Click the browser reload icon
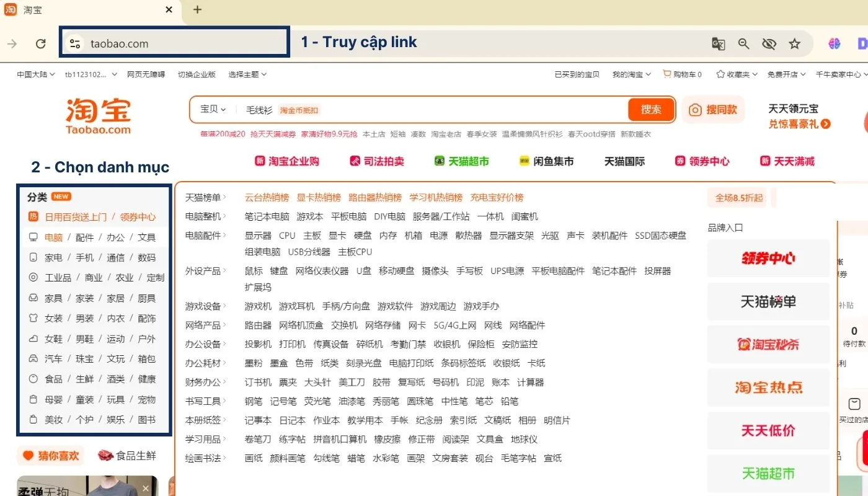This screenshot has width=868, height=496. click(x=41, y=43)
